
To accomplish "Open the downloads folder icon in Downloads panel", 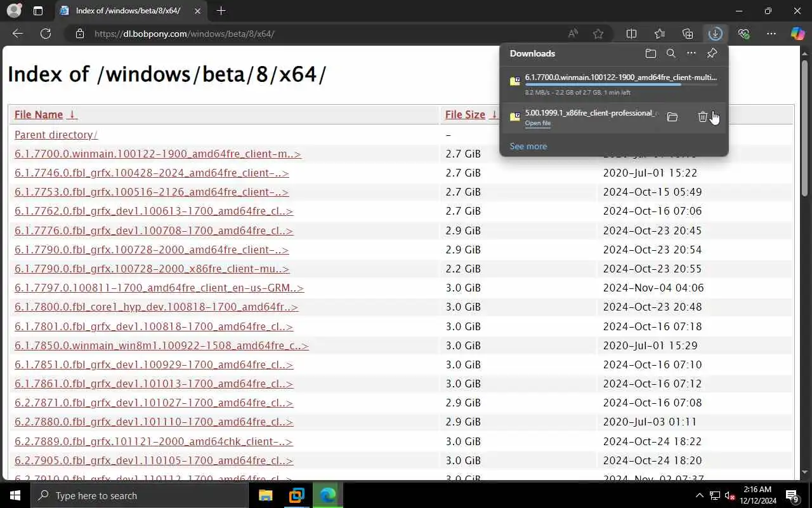I will 650,54.
